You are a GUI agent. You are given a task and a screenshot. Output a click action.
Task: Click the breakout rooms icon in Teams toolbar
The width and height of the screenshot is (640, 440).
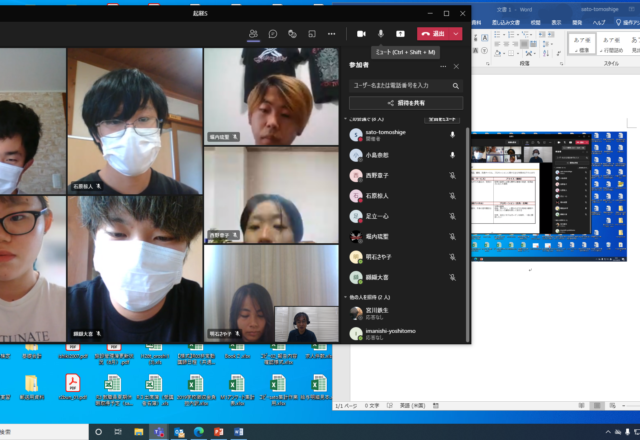coord(312,33)
